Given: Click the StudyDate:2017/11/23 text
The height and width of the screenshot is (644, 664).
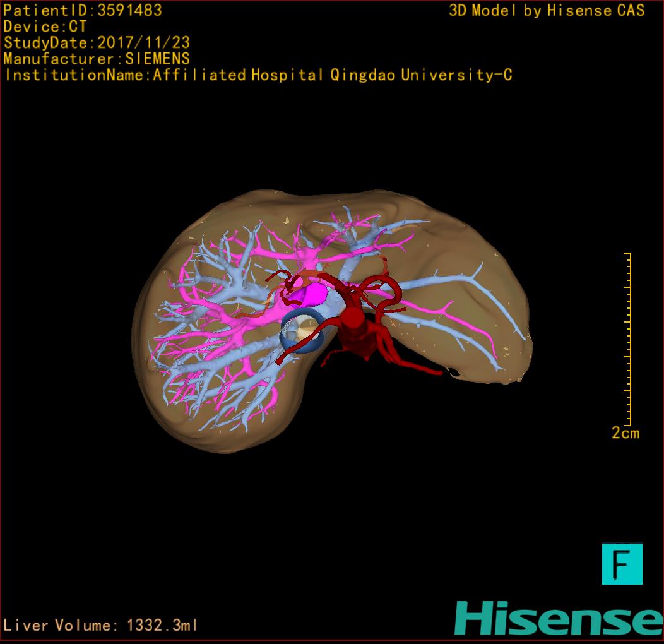Looking at the screenshot, I should (97, 43).
